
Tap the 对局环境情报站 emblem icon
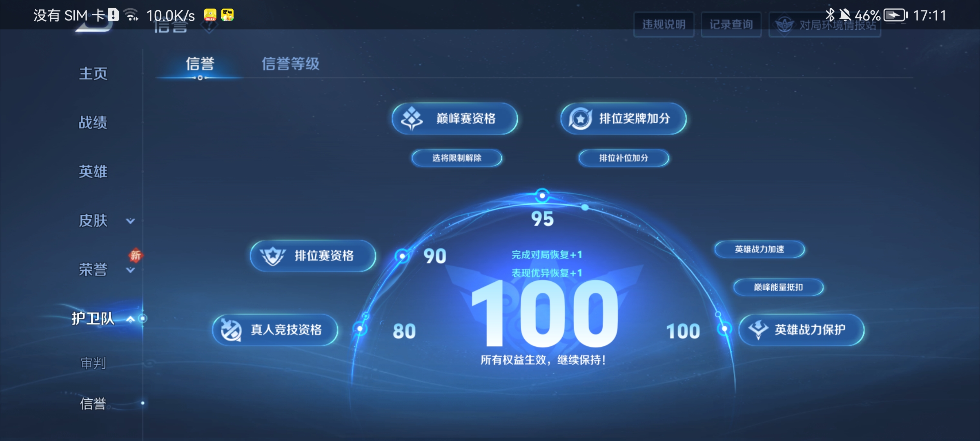tap(784, 24)
